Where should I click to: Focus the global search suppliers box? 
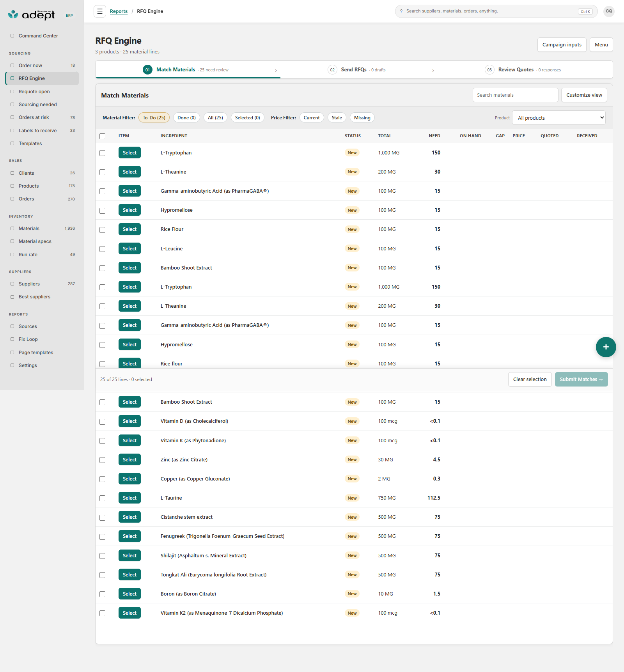point(496,11)
